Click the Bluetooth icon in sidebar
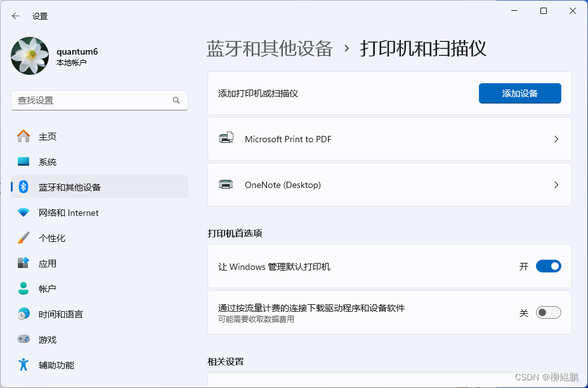This screenshot has height=388, width=588. coord(23,187)
